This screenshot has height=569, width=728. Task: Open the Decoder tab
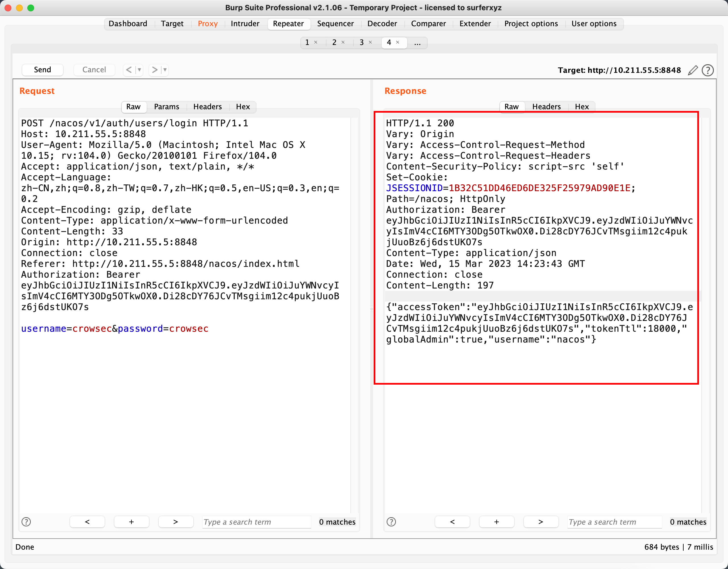pos(382,24)
